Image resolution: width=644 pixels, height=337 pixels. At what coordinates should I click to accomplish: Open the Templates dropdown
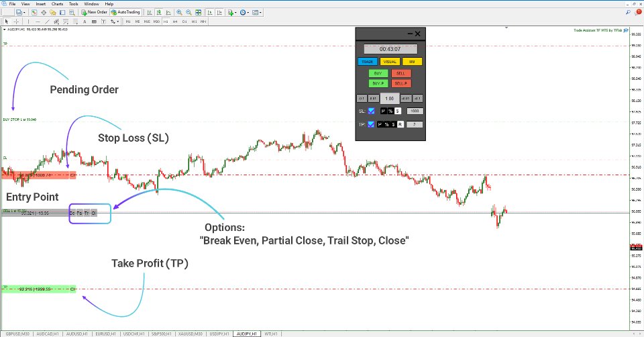click(257, 12)
